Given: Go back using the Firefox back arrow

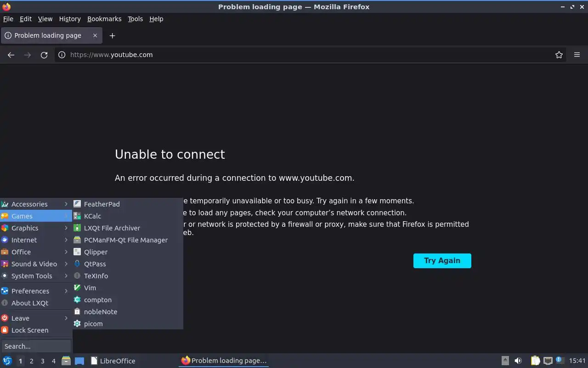Looking at the screenshot, I should pyautogui.click(x=11, y=55).
